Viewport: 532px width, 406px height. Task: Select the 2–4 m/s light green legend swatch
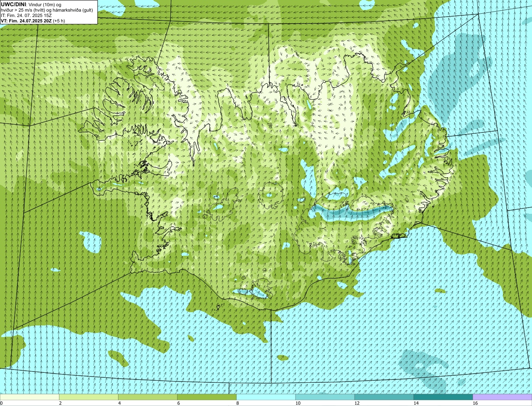tap(89, 397)
